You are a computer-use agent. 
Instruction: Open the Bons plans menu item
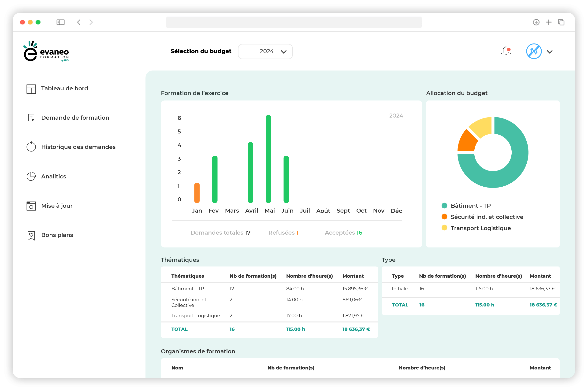(x=57, y=235)
